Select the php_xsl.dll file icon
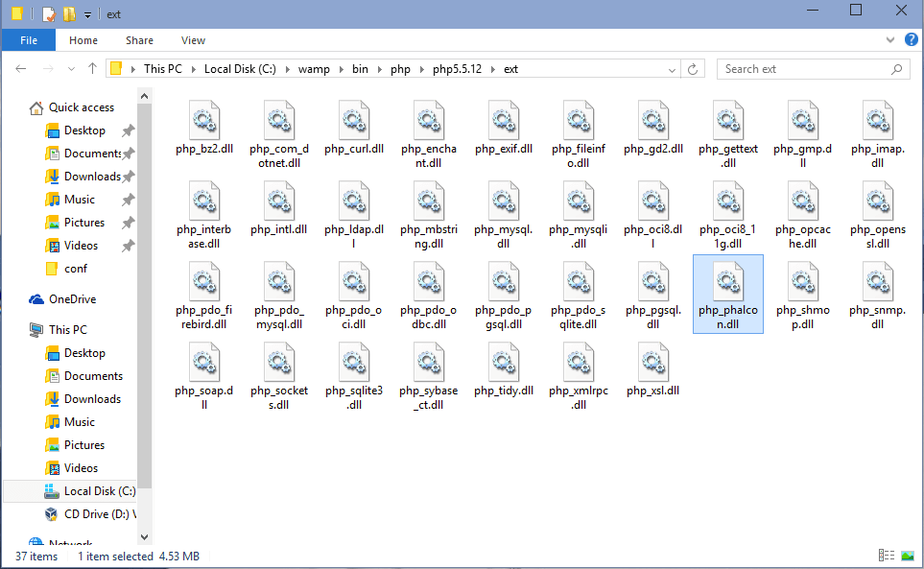The height and width of the screenshot is (569, 924). 652,364
